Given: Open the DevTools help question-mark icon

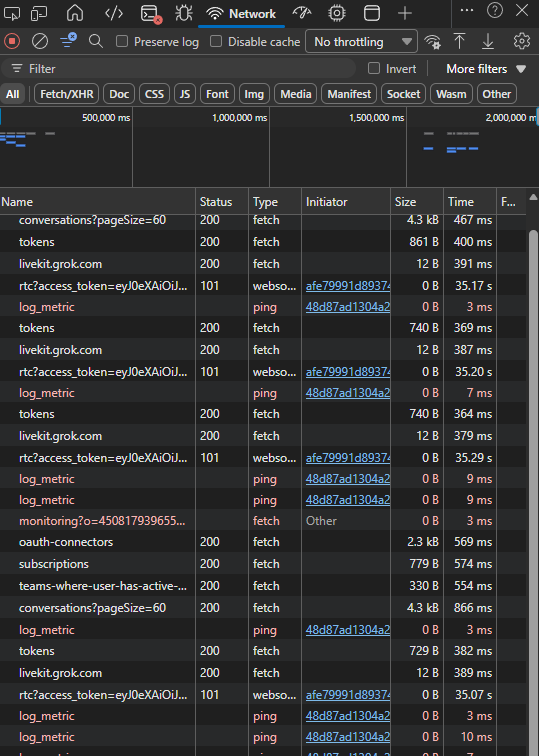Looking at the screenshot, I should click(x=495, y=11).
